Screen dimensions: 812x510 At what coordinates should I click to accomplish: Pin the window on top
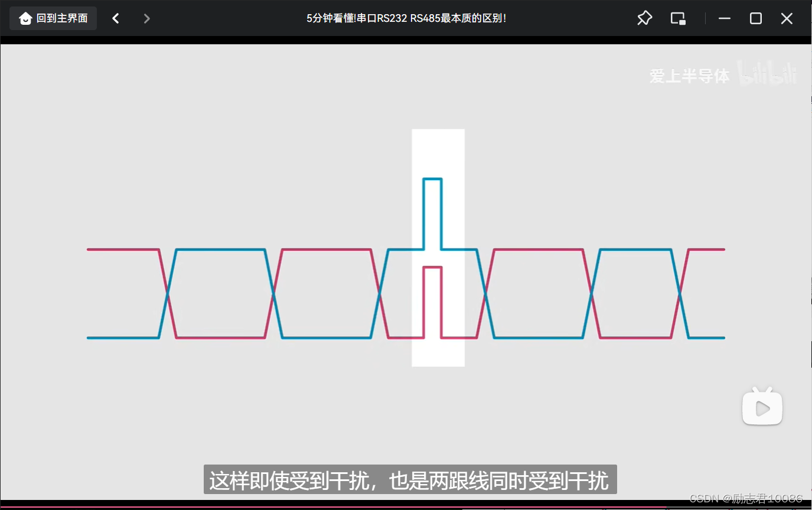click(x=644, y=18)
